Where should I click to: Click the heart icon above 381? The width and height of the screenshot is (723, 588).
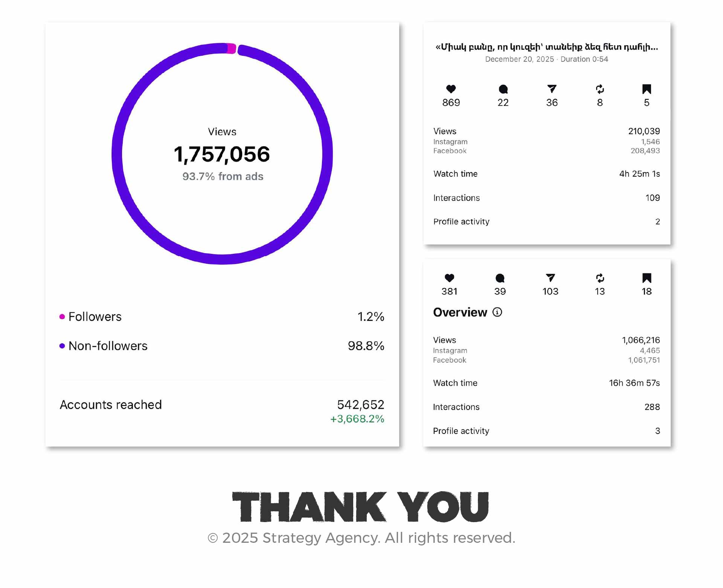[449, 278]
